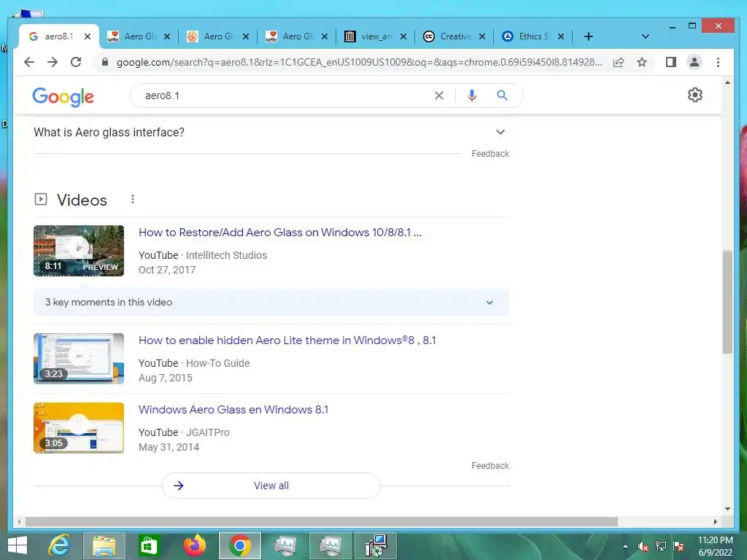The height and width of the screenshot is (560, 747).
Task: Click scroll right arrow on horizontal scrollbar
Action: (x=715, y=522)
